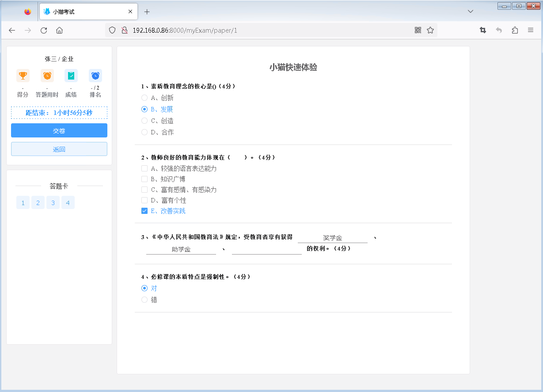Click the empty blank in question 3

266,251
